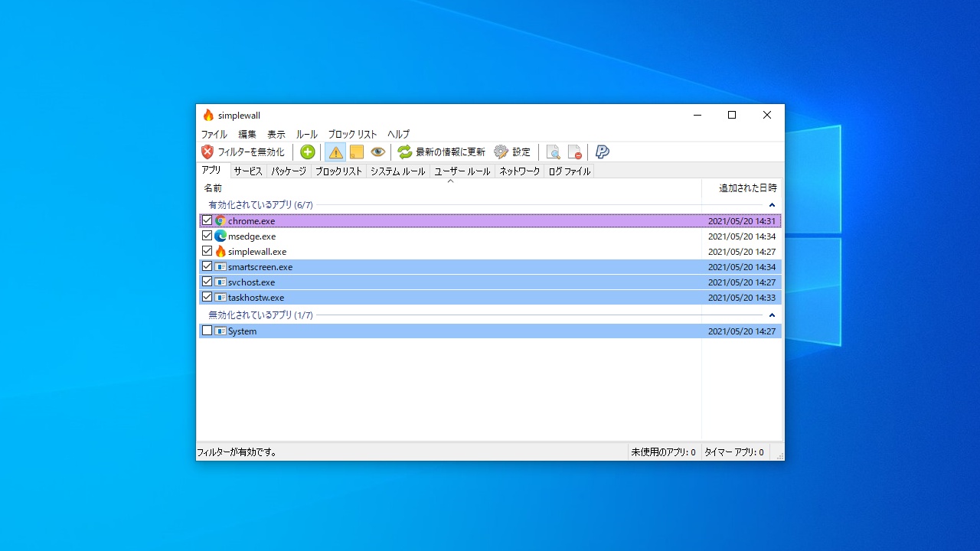Maximize the simplewall window
Viewport: 980px width, 551px height.
pyautogui.click(x=732, y=116)
